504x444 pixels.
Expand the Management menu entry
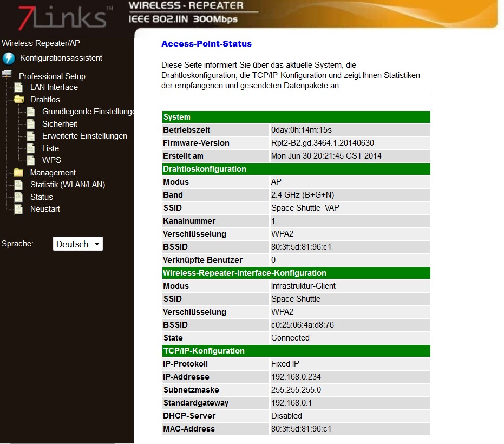53,173
